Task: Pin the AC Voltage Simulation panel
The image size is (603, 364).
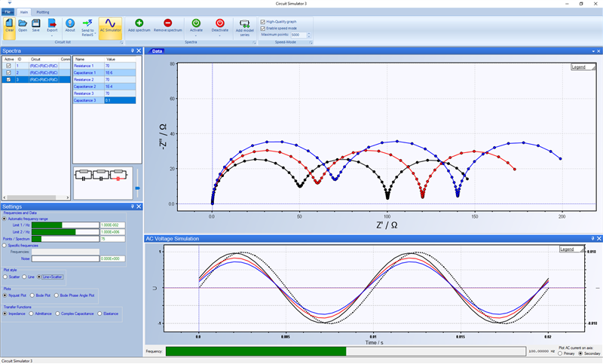Action: [592, 239]
